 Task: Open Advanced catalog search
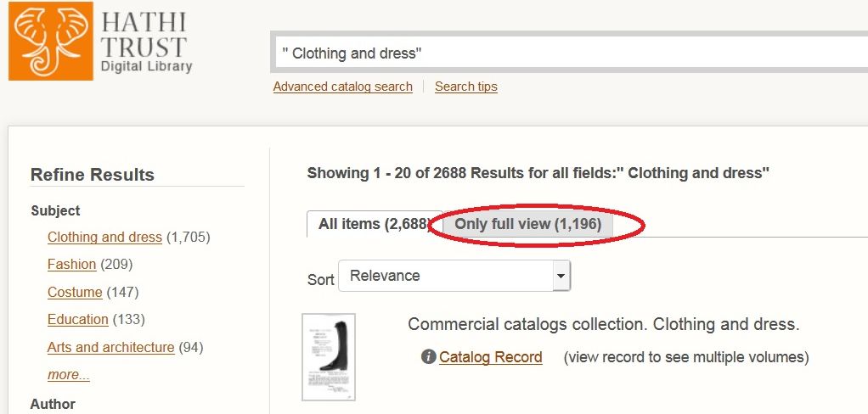coord(342,87)
